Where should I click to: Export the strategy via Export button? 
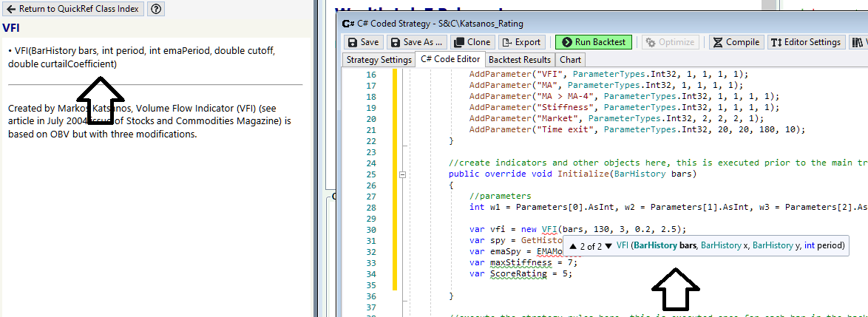(x=521, y=42)
